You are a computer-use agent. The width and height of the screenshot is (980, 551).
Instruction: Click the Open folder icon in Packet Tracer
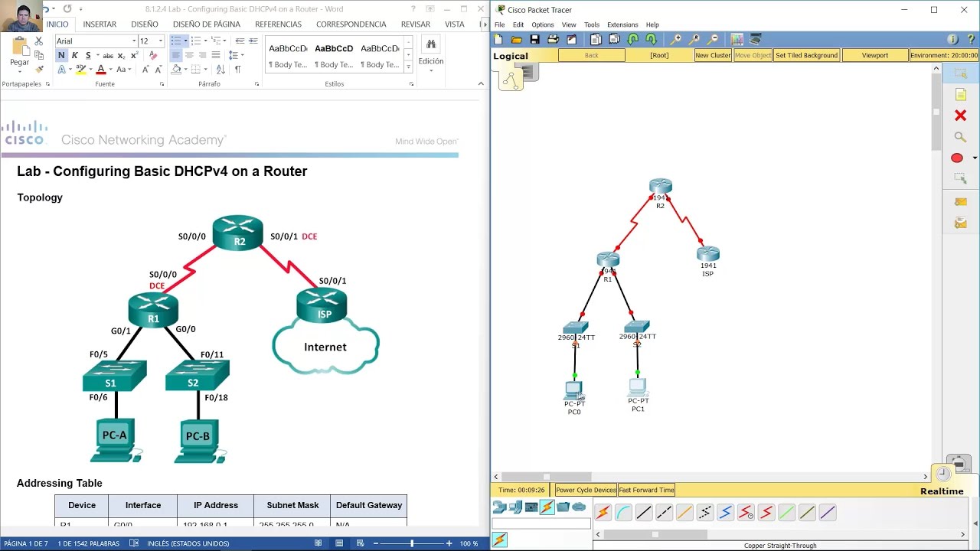click(517, 40)
